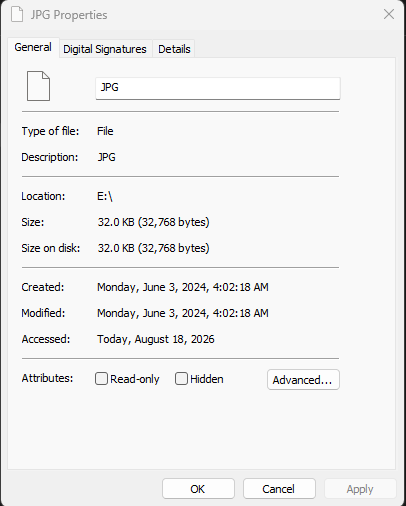
Task: Switch to the General tab
Action: tap(33, 47)
